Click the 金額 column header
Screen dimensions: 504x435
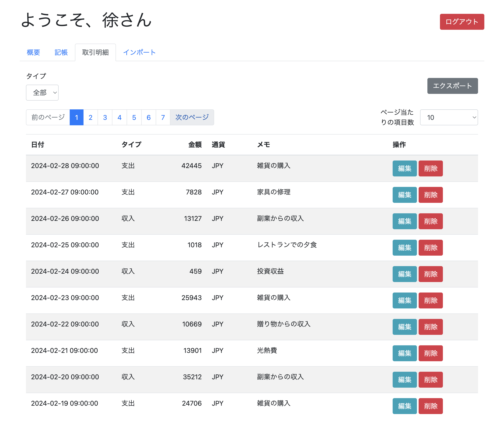195,145
